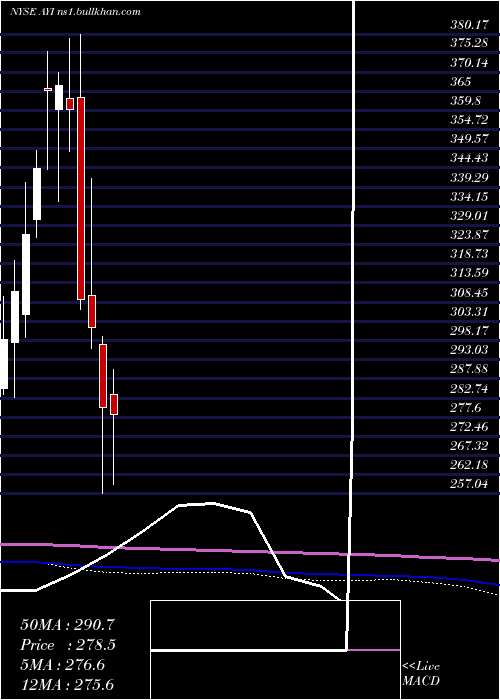
Task: Click the 277.6 price axis label
Action: [466, 406]
